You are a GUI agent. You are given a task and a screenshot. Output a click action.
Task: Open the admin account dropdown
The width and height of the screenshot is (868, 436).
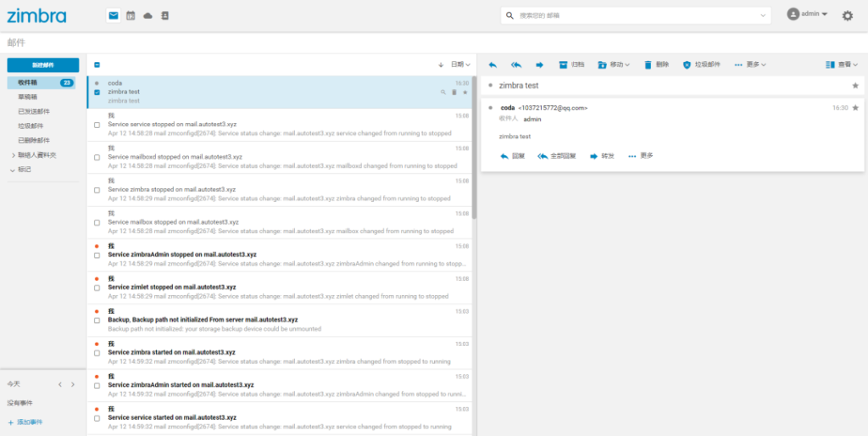tap(808, 14)
